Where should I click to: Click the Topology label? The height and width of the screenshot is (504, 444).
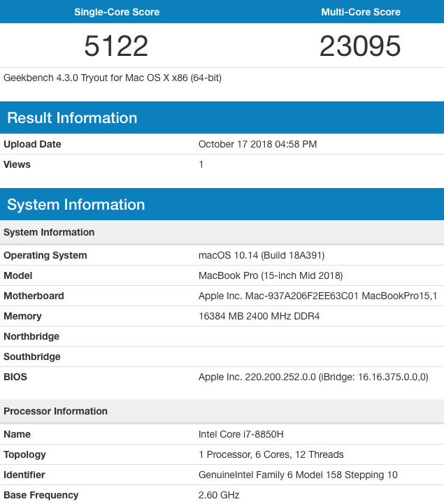tap(24, 454)
